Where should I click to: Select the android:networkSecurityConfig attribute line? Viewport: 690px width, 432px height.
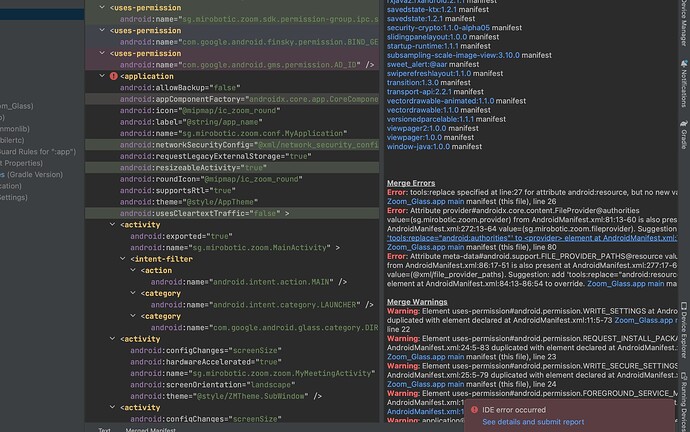[249, 145]
